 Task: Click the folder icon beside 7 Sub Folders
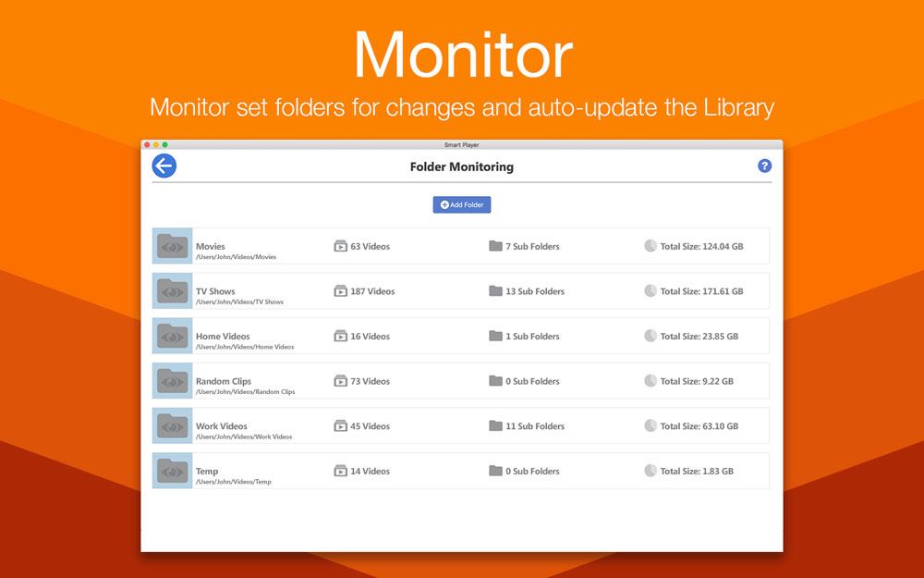coord(495,247)
